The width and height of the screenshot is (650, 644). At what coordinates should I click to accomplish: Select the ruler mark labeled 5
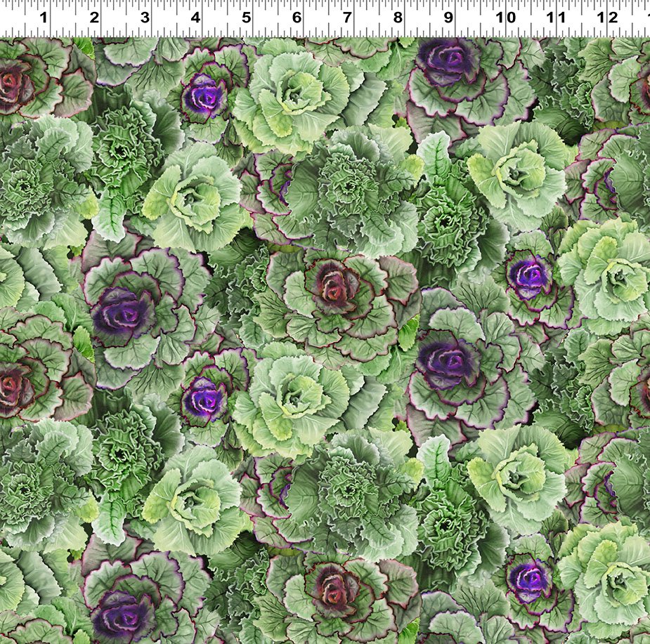(x=246, y=18)
